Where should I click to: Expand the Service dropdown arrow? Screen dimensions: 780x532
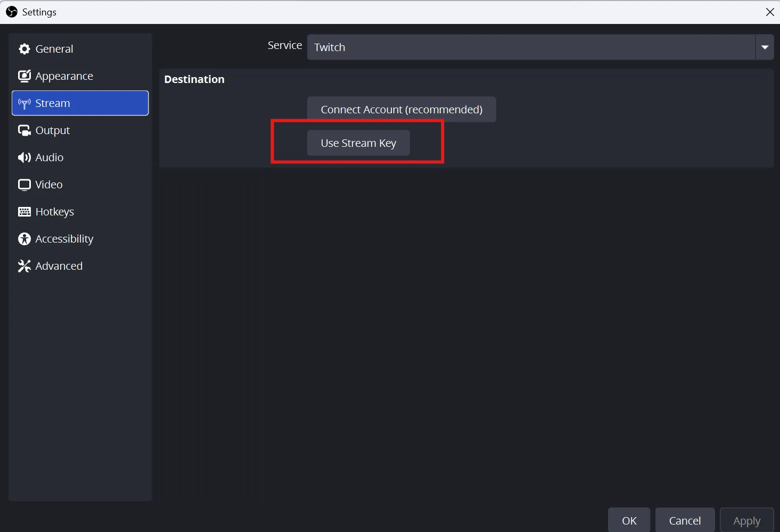point(765,47)
